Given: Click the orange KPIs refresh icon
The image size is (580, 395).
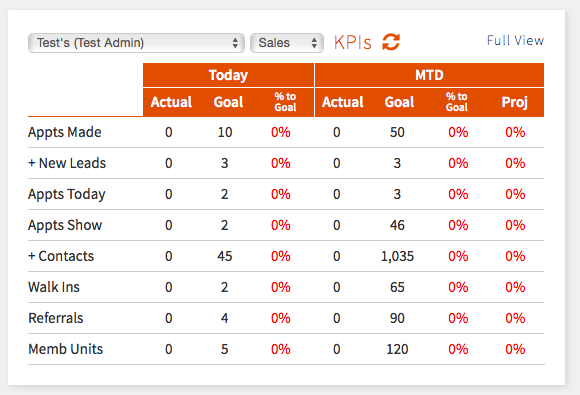Looking at the screenshot, I should pyautogui.click(x=391, y=42).
